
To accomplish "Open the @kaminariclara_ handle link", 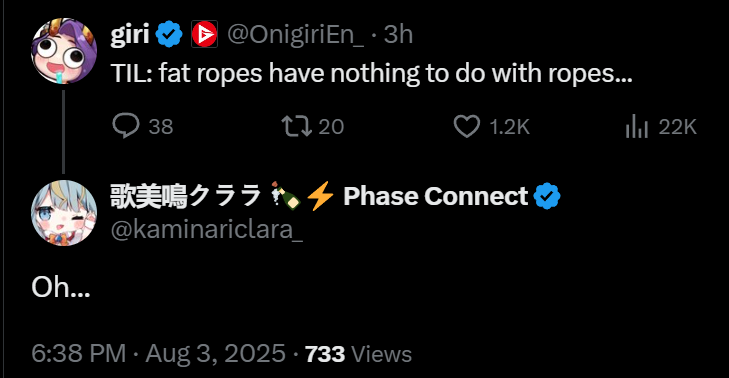I will pyautogui.click(x=207, y=229).
